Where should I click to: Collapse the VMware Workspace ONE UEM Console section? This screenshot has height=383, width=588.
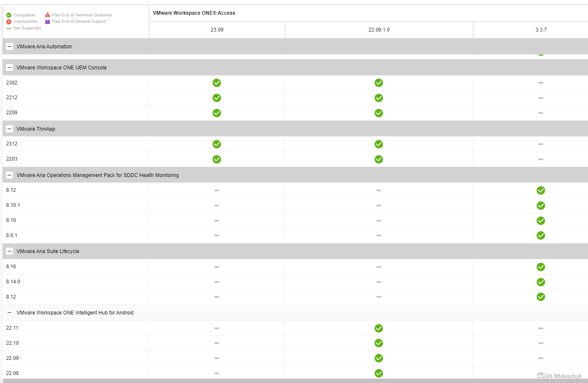tap(9, 67)
